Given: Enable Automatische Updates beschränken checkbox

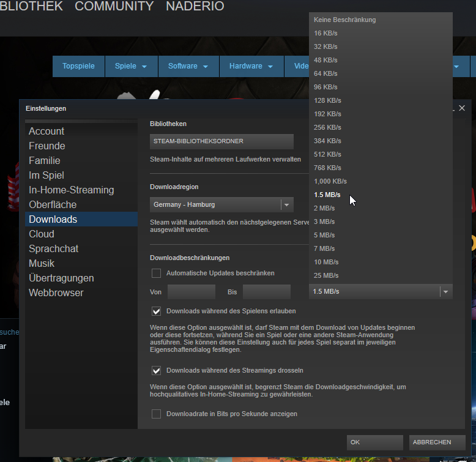Looking at the screenshot, I should click(157, 273).
